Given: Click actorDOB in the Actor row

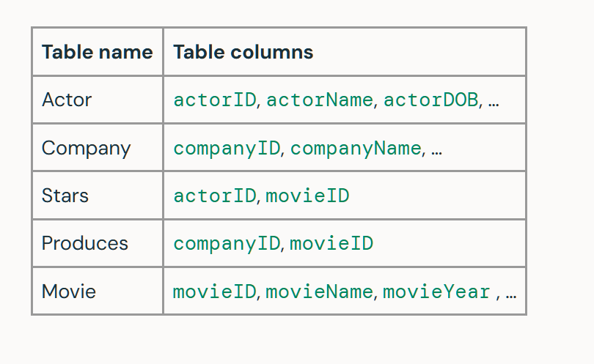Looking at the screenshot, I should [431, 100].
